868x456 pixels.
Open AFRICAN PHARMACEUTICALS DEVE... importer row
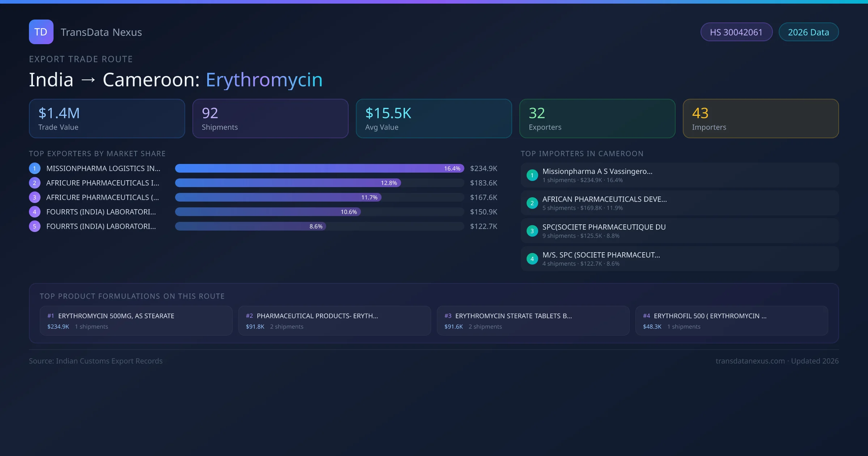click(679, 203)
